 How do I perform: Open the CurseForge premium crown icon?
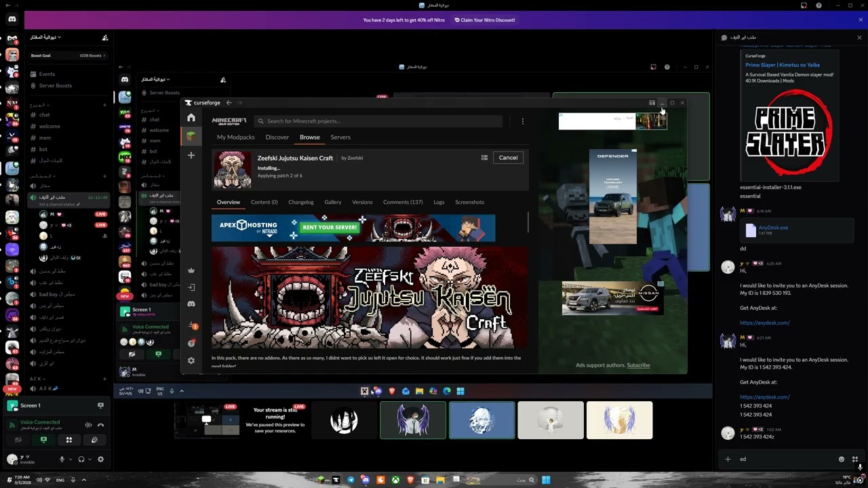191,270
